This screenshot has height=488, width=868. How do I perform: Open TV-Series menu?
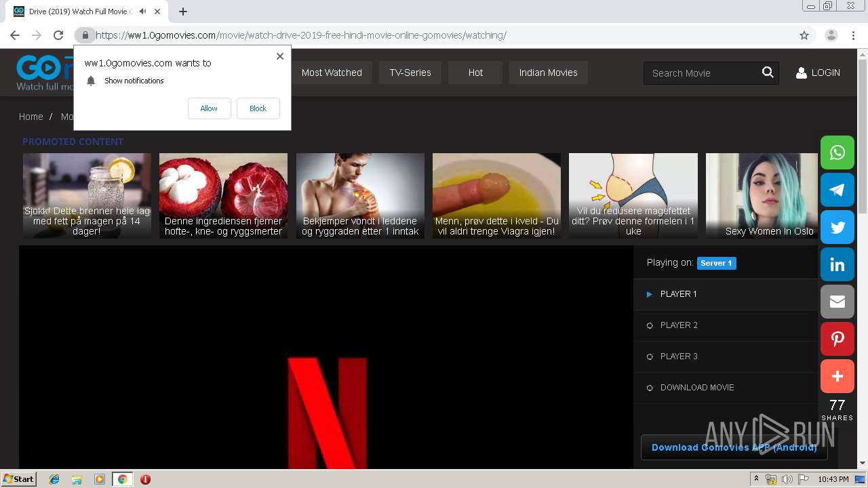(410, 73)
